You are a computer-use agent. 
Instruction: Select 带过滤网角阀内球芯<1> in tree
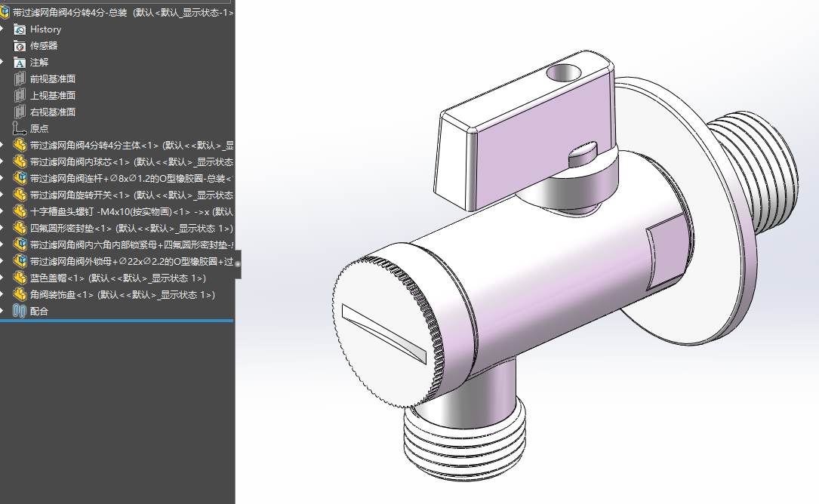tap(131, 162)
